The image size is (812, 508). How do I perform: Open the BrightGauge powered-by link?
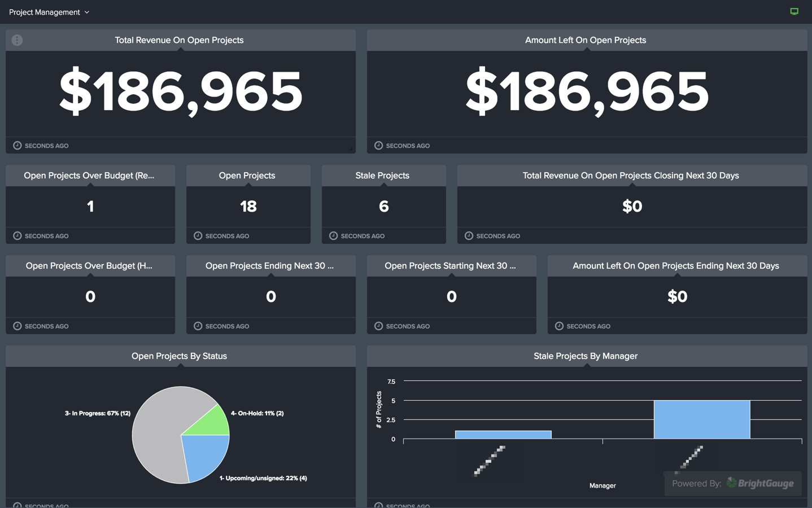tap(732, 484)
